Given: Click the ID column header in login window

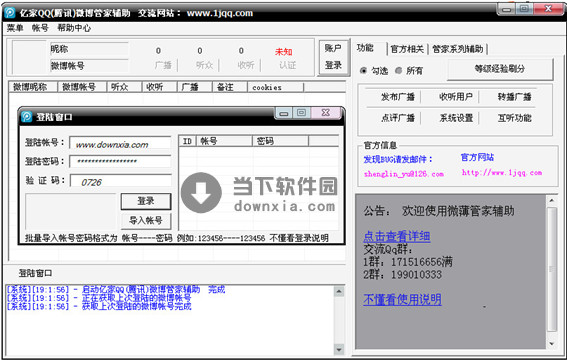Looking at the screenshot, I should [x=187, y=141].
